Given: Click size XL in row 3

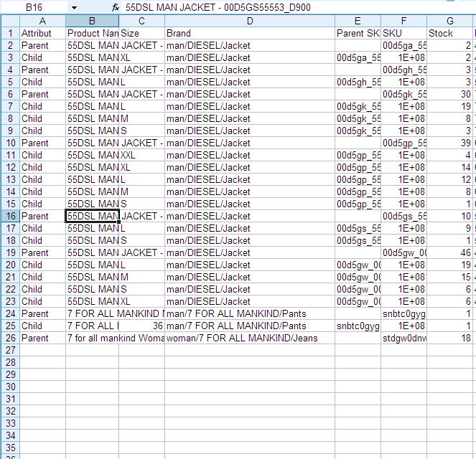Looking at the screenshot, I should pos(141,57).
